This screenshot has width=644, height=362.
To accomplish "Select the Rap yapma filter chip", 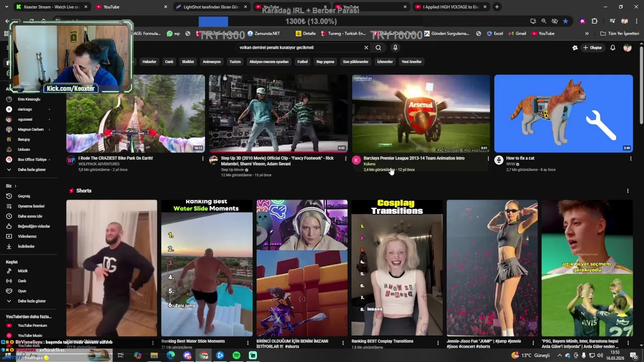I will pyautogui.click(x=326, y=62).
